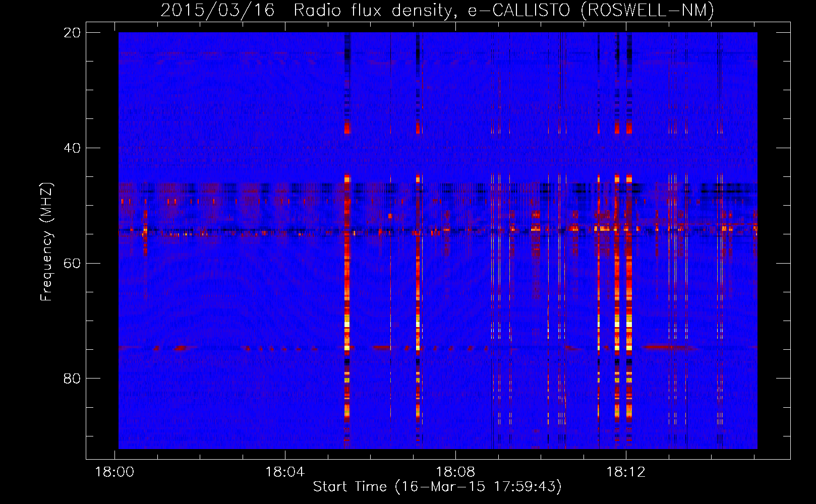This screenshot has width=816, height=504.
Task: Click the '80' frequency tick label
Action: tap(72, 379)
